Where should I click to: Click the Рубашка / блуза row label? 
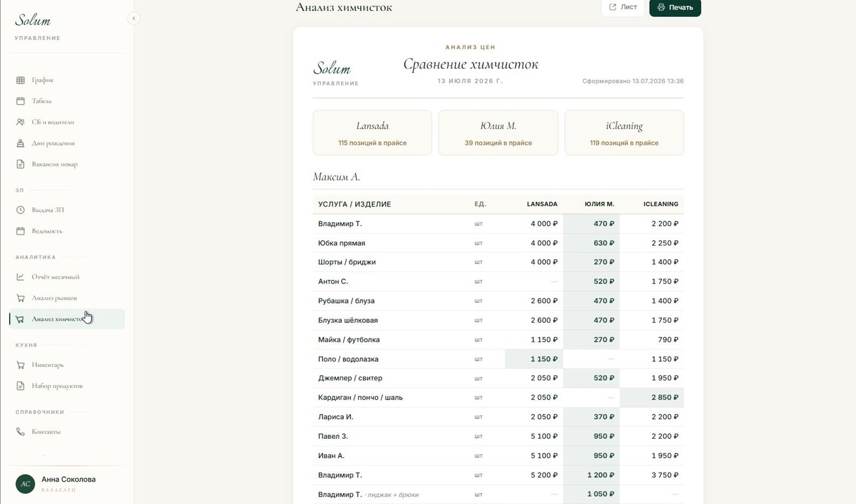click(x=346, y=301)
